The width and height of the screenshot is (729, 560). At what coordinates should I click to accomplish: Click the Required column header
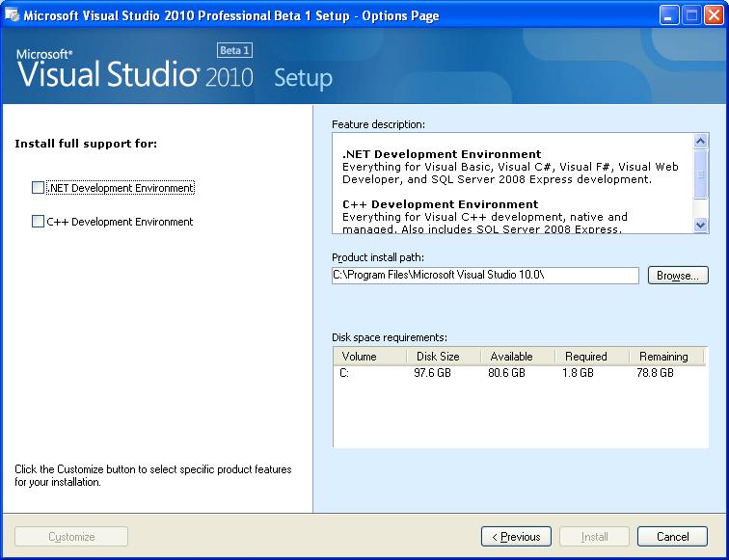click(585, 357)
